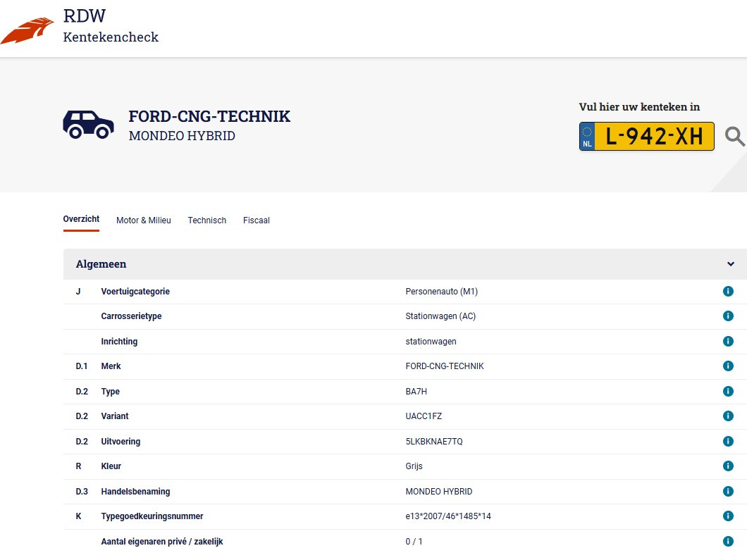747x560 pixels.
Task: Click the Carrosserietype label
Action: (x=131, y=316)
